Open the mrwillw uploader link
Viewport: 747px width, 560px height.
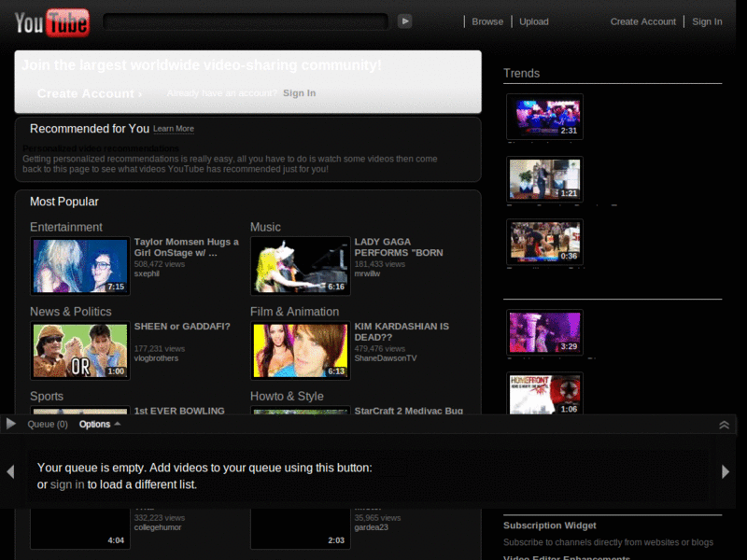(x=367, y=273)
